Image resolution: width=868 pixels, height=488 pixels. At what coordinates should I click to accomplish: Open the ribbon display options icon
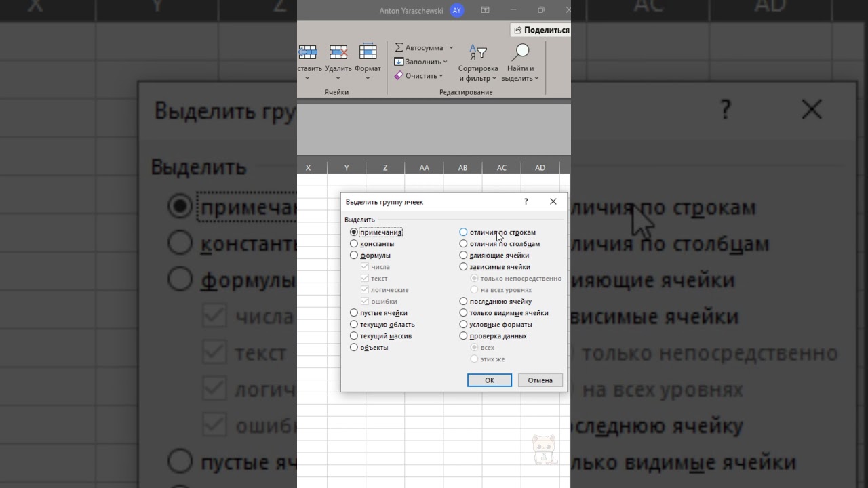[485, 10]
